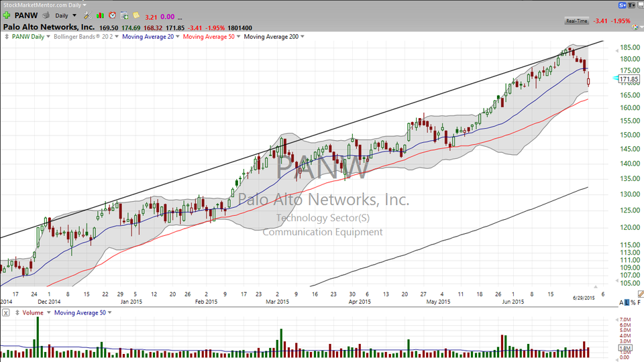Click the gray triangle above the 6/29/2015 date
Viewport: 644px width, 362px height.
(x=596, y=287)
